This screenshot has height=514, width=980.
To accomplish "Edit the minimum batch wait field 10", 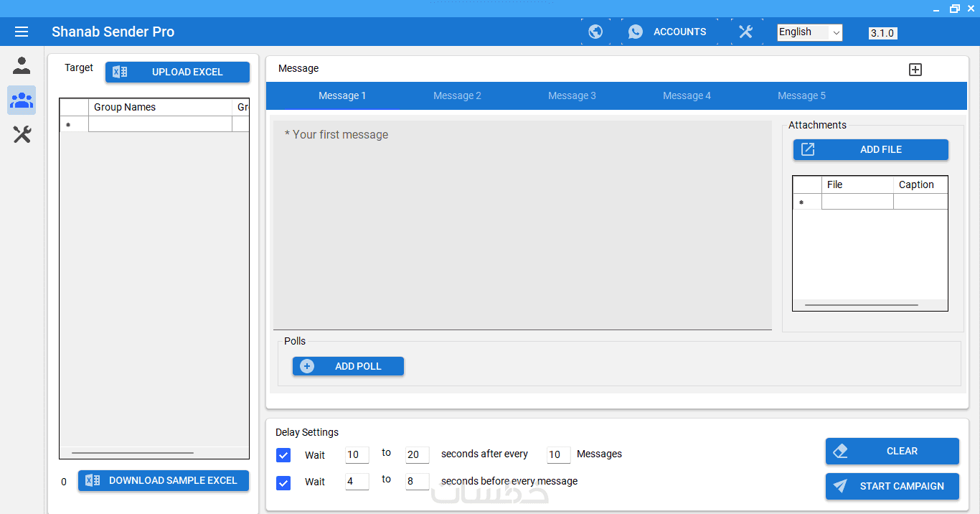I will pyautogui.click(x=357, y=454).
